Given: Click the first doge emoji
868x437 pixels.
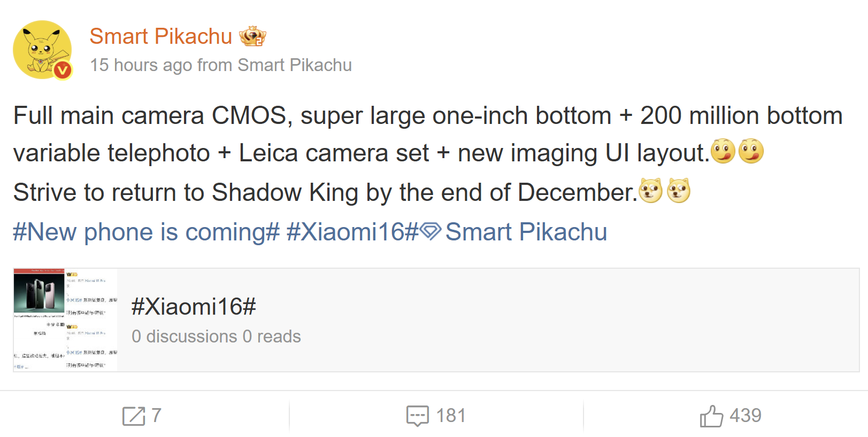Looking at the screenshot, I should point(650,191).
